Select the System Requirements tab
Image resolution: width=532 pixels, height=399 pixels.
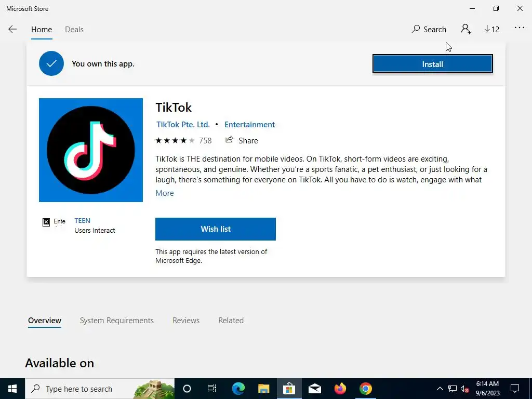click(x=117, y=320)
